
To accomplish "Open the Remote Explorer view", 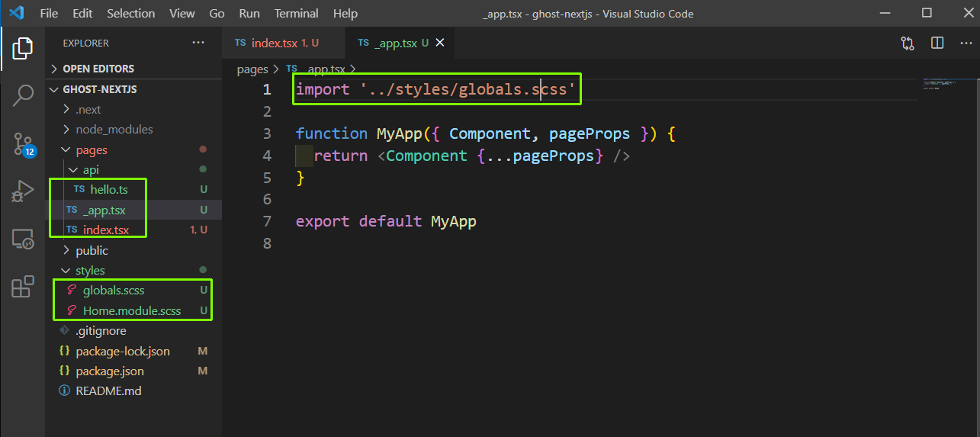I will coord(23,239).
